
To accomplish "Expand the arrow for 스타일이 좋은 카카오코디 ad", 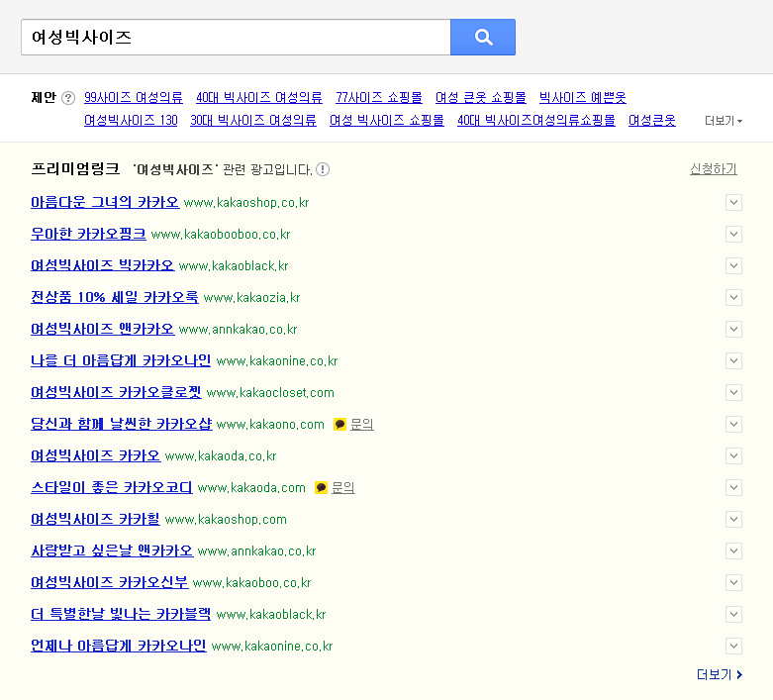I will click(733, 488).
